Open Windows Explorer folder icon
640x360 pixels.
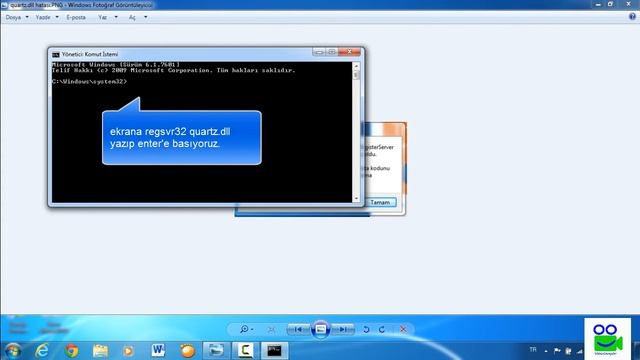(x=100, y=351)
